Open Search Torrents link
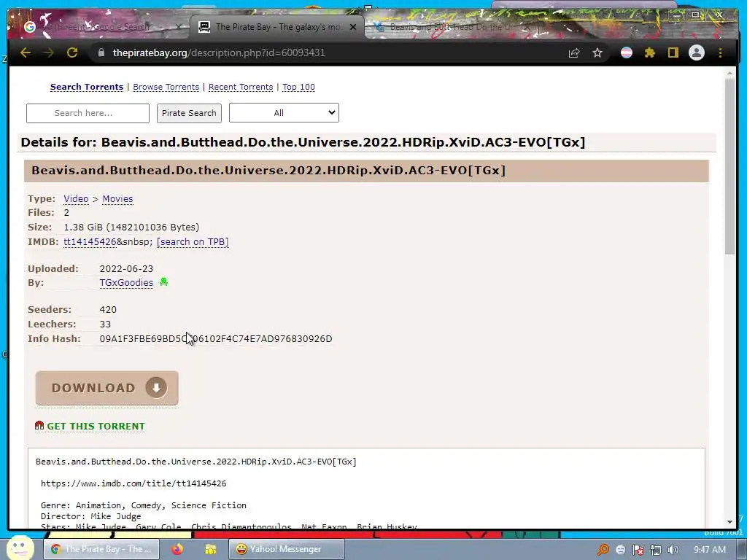 (87, 87)
